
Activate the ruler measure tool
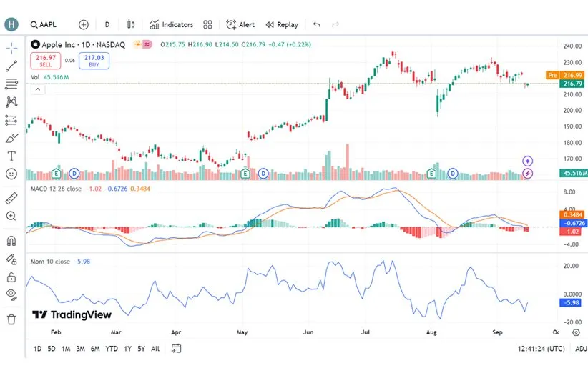click(11, 198)
